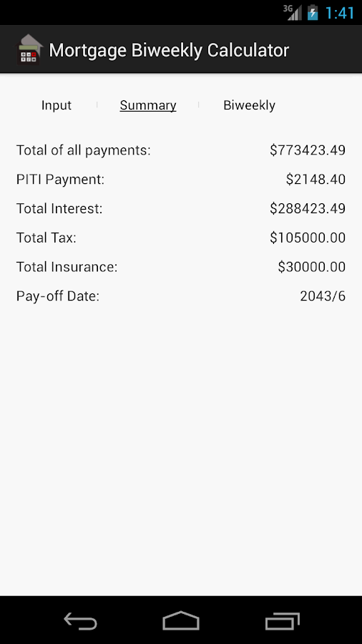
Task: Select the $2148.40 PITI payment value
Action: click(315, 180)
